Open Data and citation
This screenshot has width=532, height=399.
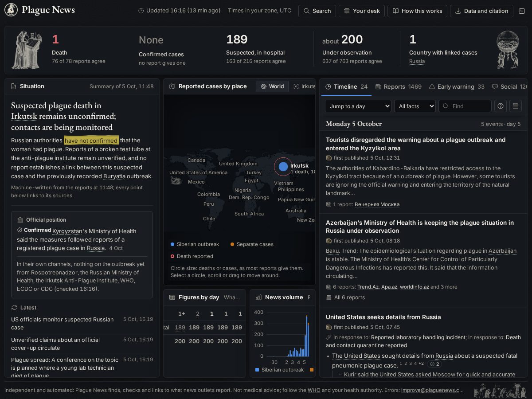(x=481, y=11)
